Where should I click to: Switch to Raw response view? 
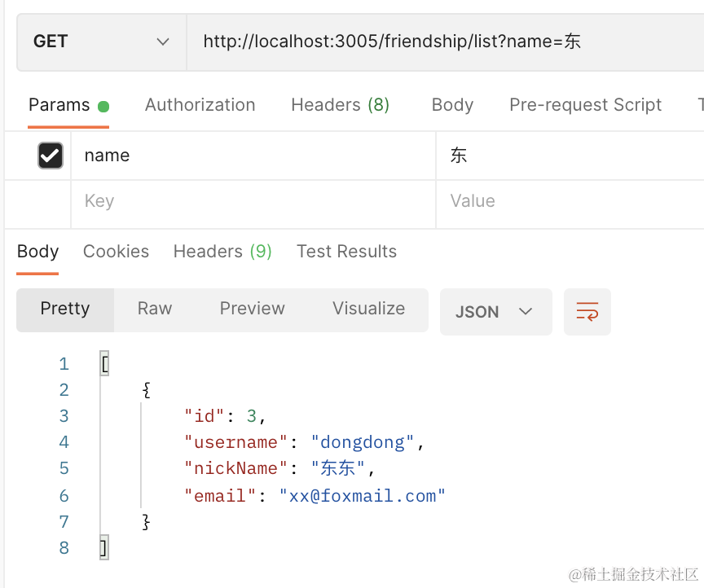pyautogui.click(x=155, y=309)
